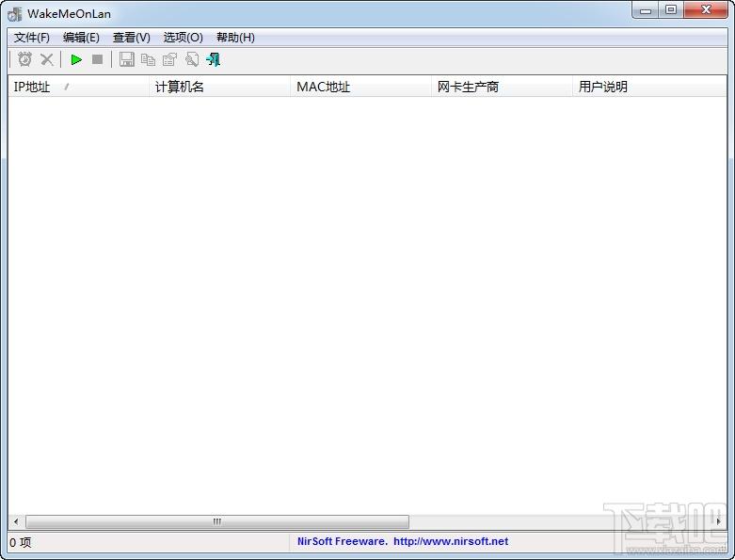Sort by the 计算机名 column header
Screen dimensions: 735x560
pos(220,87)
